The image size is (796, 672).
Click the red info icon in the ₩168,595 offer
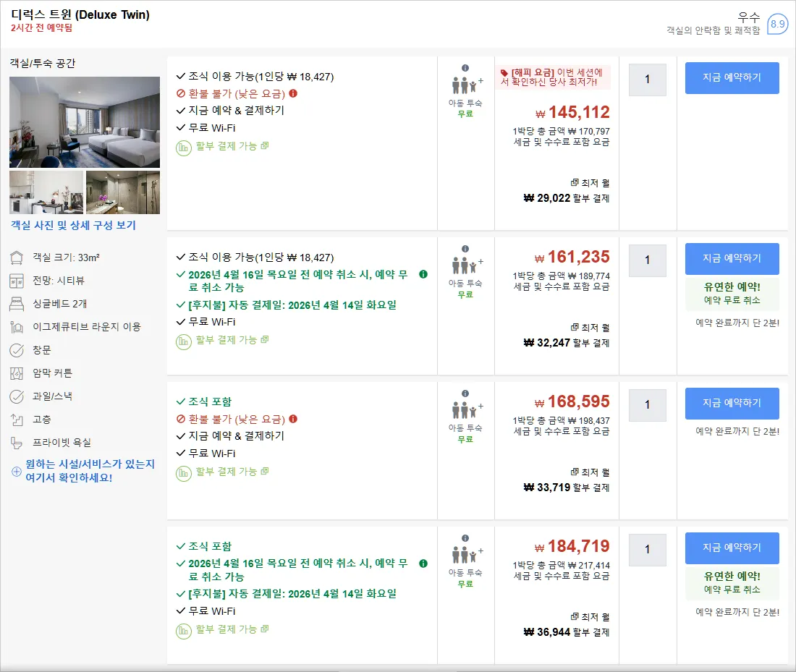pyautogui.click(x=293, y=419)
